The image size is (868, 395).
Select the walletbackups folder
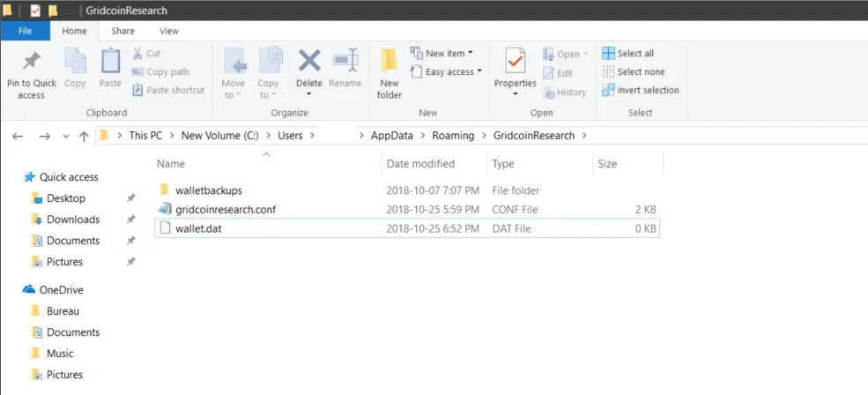coord(407,190)
